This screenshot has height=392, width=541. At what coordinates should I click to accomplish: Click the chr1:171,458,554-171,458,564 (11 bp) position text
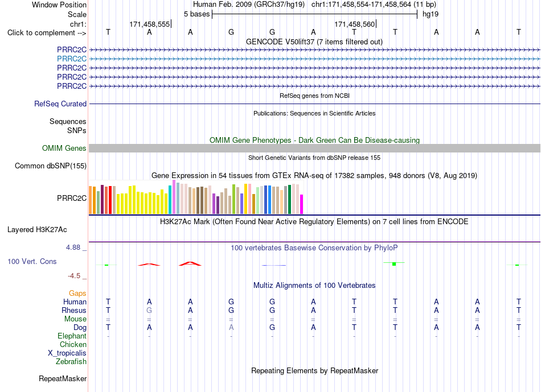tap(374, 5)
